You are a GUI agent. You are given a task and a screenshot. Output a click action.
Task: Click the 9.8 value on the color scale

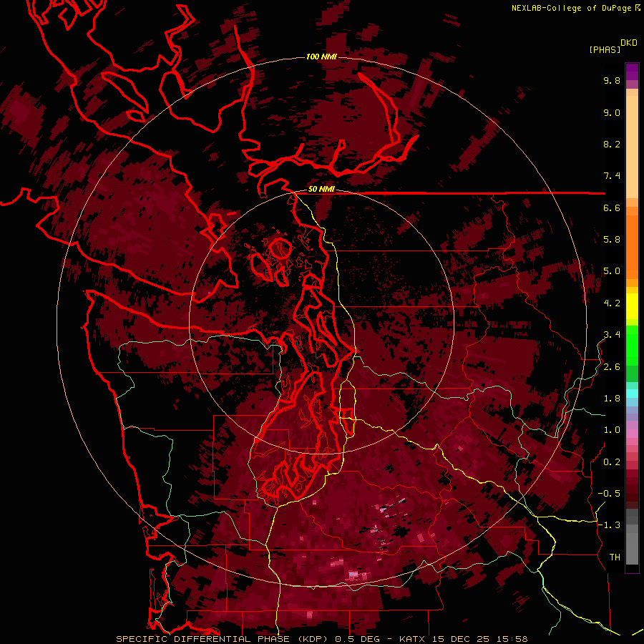coord(612,80)
